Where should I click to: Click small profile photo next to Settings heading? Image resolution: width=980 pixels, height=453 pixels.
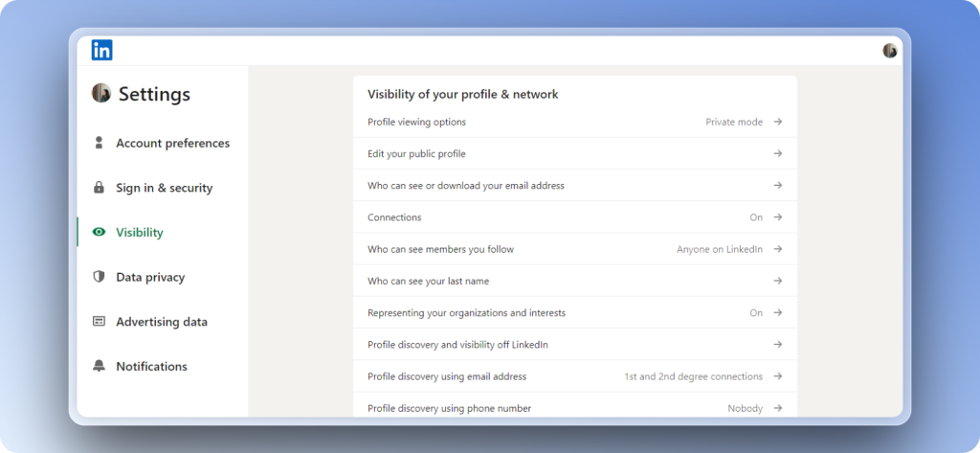(101, 93)
